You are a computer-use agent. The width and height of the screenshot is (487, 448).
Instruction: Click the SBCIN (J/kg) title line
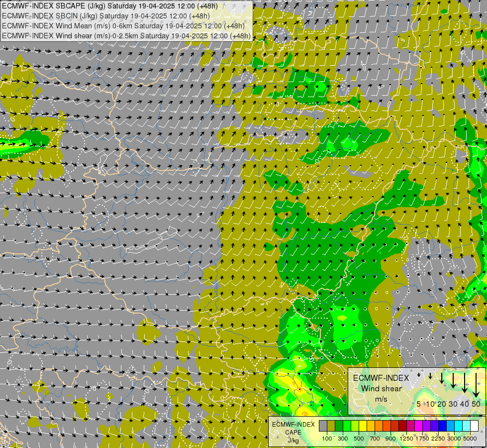point(105,16)
